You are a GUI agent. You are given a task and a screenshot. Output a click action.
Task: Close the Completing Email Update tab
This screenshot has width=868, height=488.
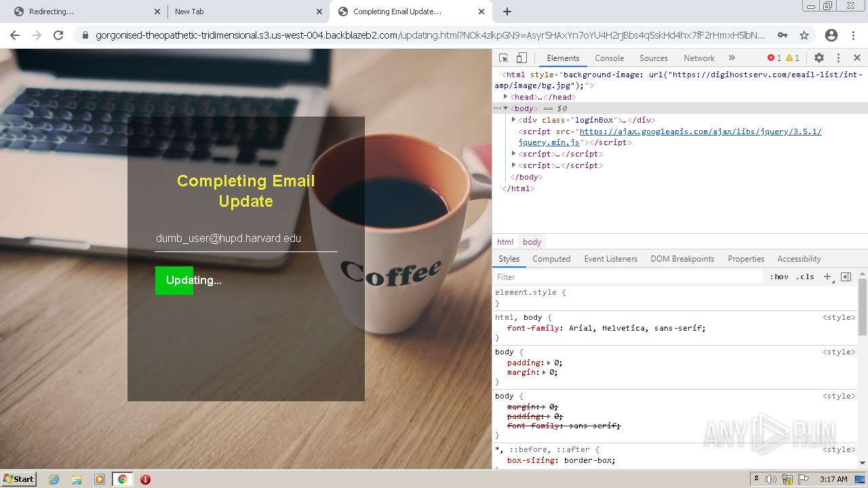pos(481,12)
